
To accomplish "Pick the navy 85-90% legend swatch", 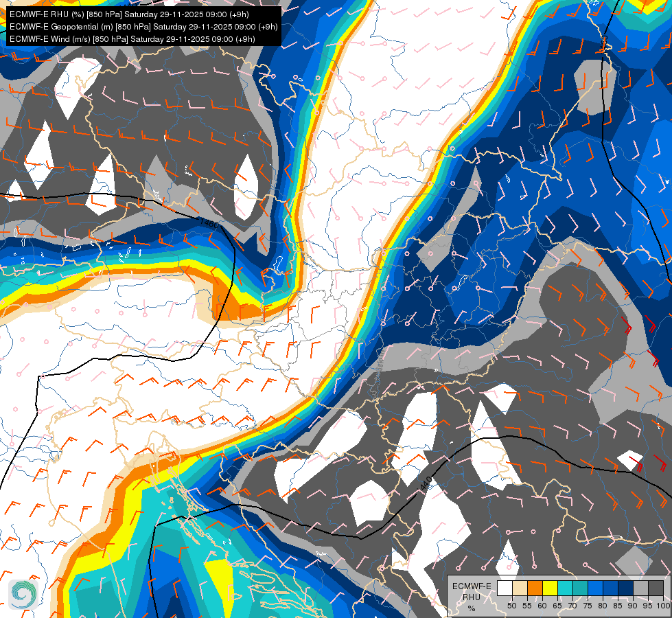I will pyautogui.click(x=626, y=588).
